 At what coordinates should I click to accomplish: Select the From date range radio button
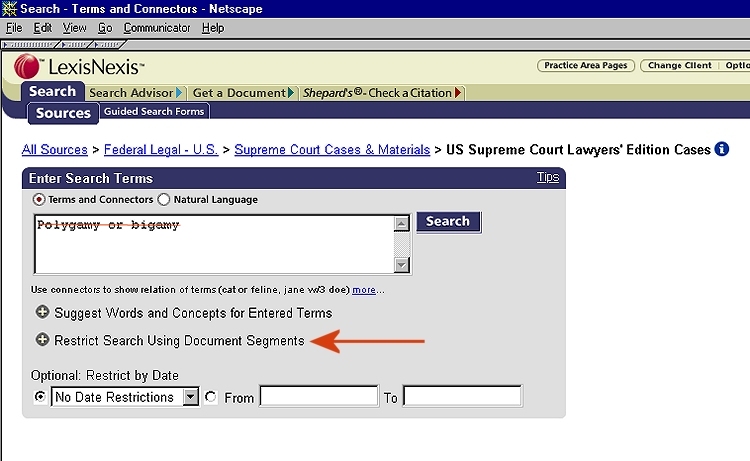point(210,397)
